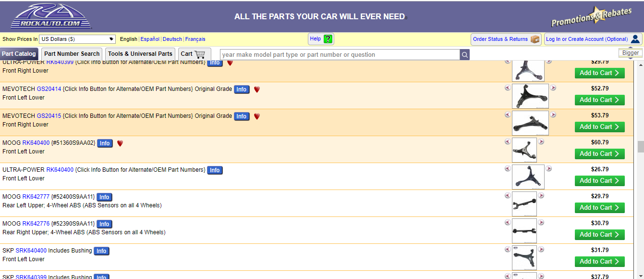644x279 pixels.
Task: Open the Cart tab
Action: click(x=194, y=54)
